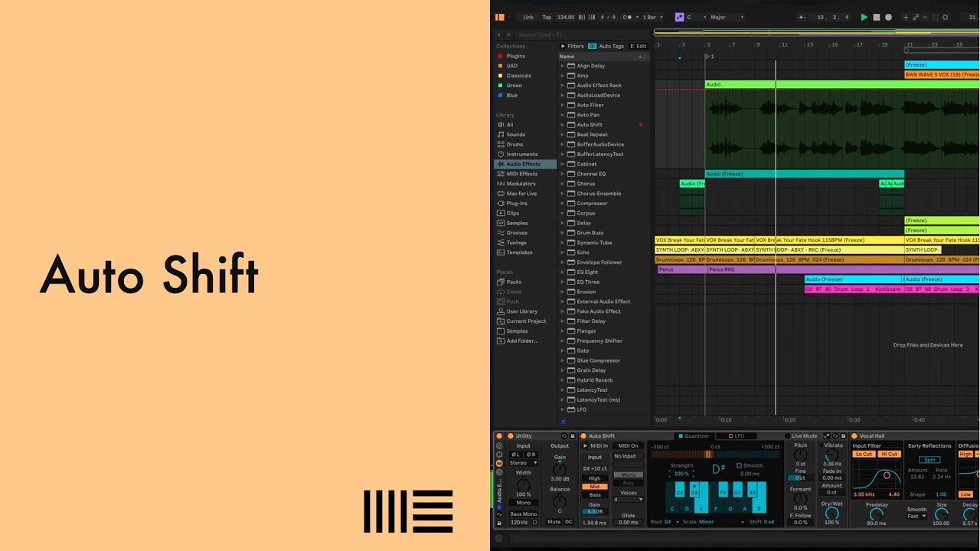Click the browser Filters button

573,46
